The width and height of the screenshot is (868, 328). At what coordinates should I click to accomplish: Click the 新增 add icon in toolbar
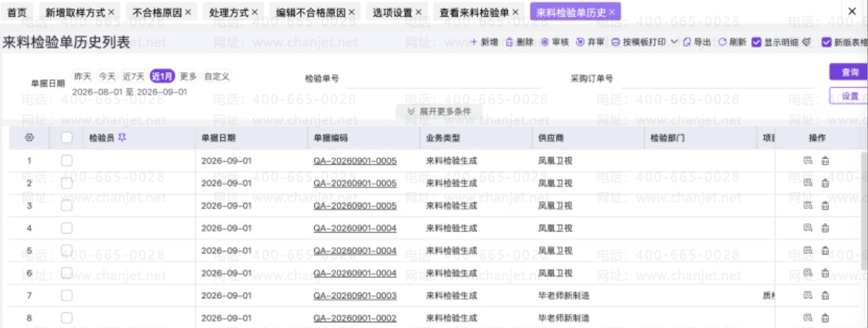coord(475,42)
